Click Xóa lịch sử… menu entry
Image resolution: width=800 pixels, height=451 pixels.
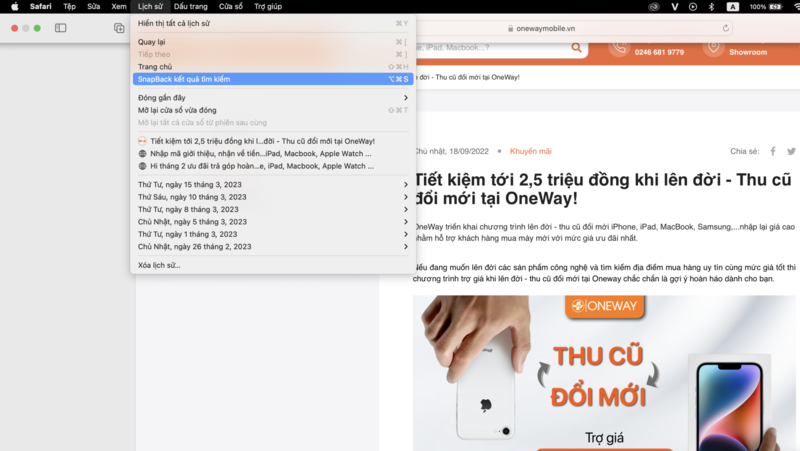160,265
